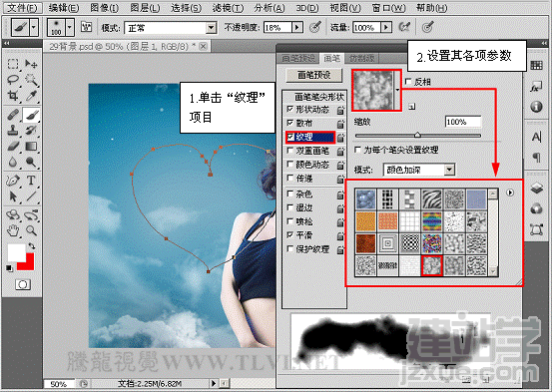This screenshot has height=392, width=552.
Task: Expand the 流量 flow slider arrow
Action: (386, 27)
